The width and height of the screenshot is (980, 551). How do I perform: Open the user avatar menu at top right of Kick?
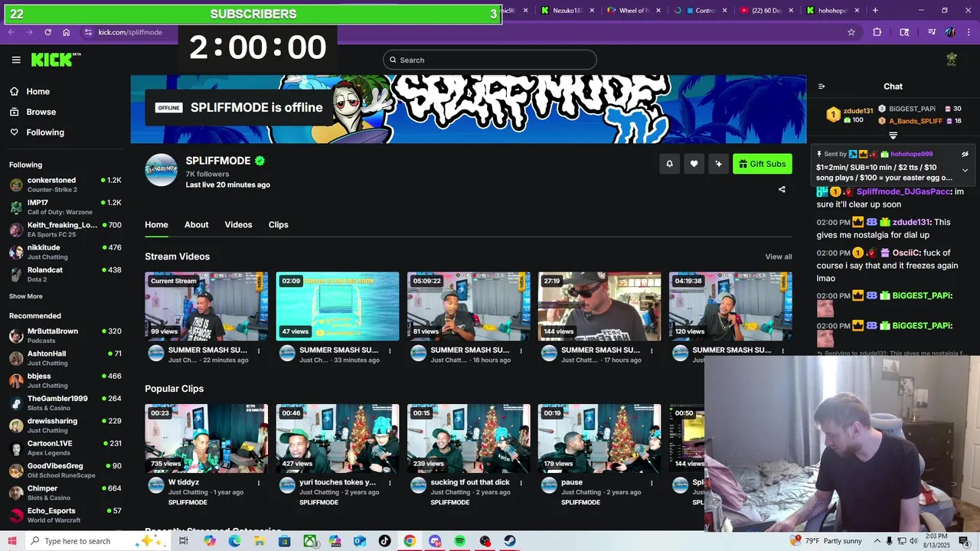pyautogui.click(x=952, y=60)
